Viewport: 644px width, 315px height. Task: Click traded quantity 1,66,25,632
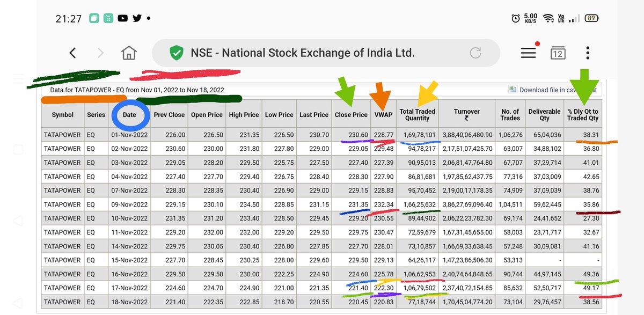click(418, 204)
